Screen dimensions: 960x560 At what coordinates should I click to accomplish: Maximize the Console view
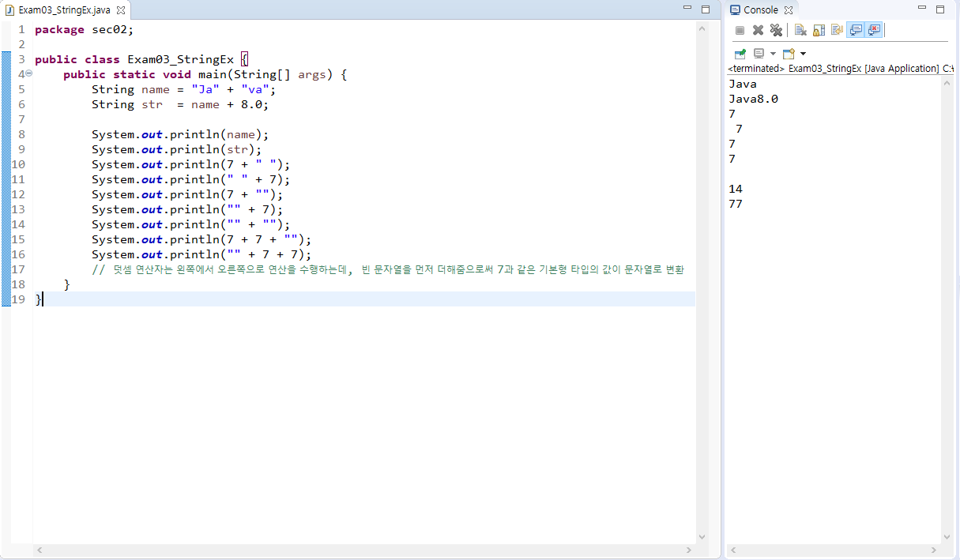pyautogui.click(x=940, y=9)
